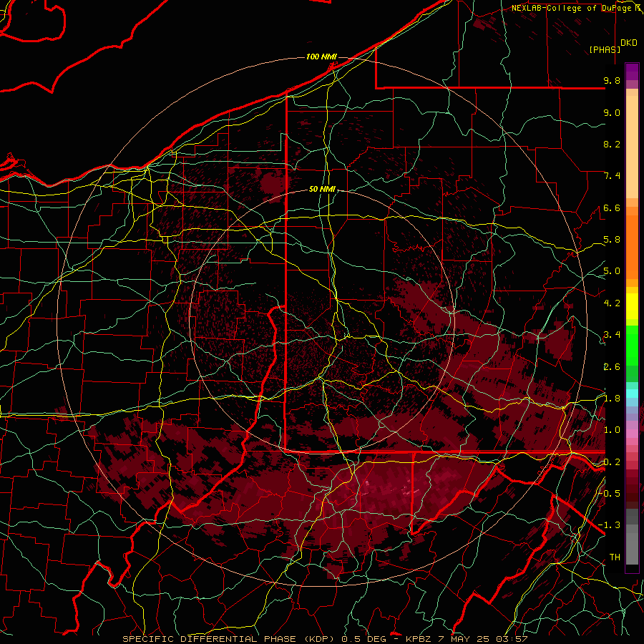The height and width of the screenshot is (644, 644).
Task: Click the purple top segment of color scale
Action: click(x=632, y=72)
